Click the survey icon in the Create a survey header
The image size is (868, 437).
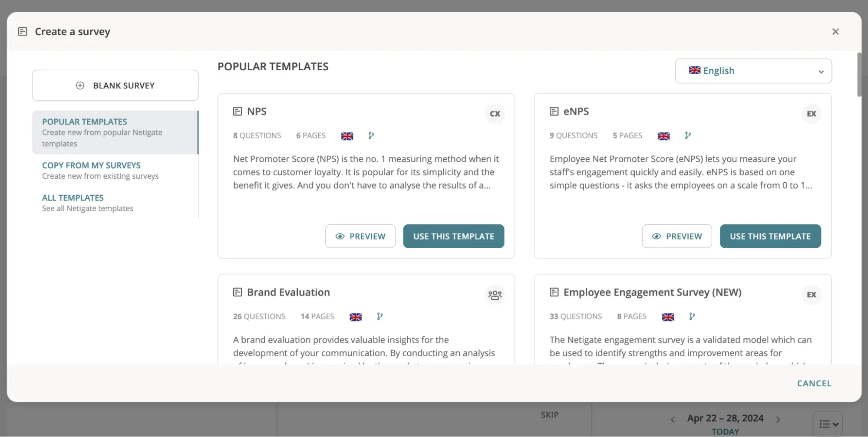pyautogui.click(x=23, y=31)
